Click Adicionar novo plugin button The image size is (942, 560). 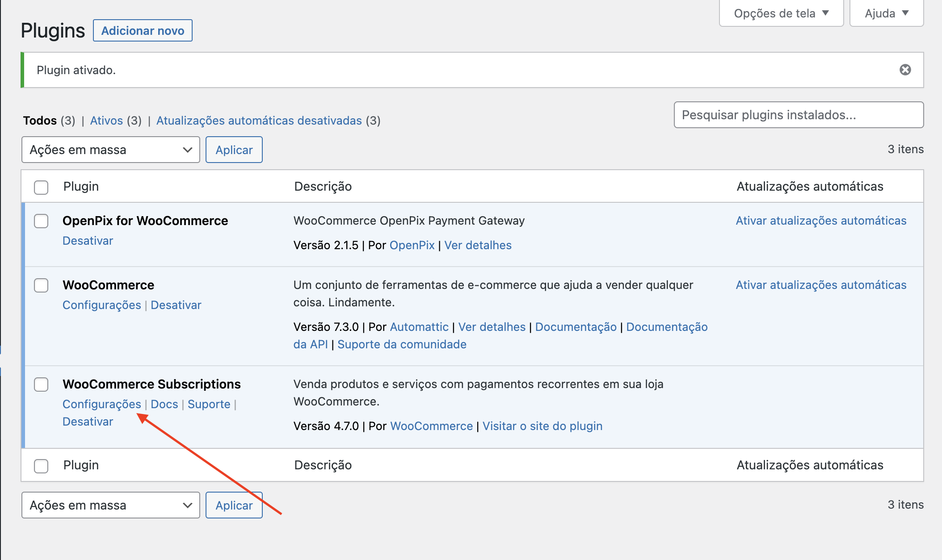coord(142,31)
